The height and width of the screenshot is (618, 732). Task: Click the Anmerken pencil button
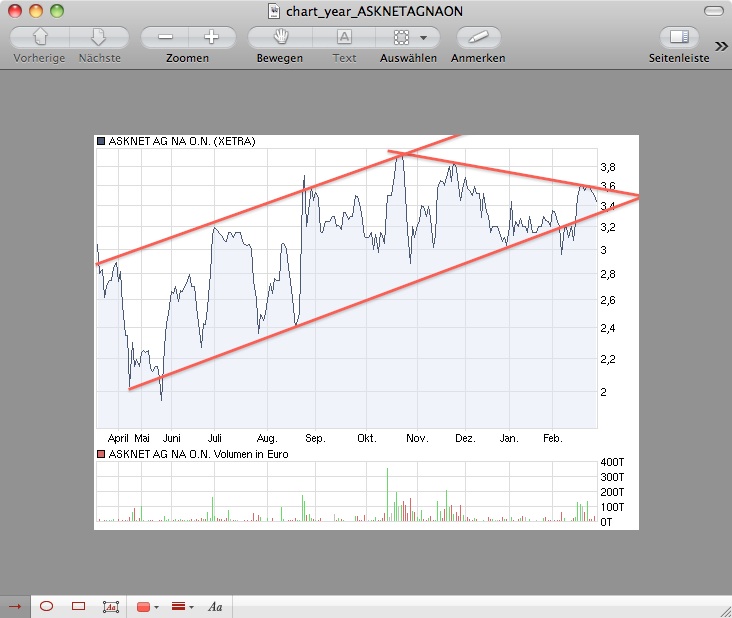[x=478, y=37]
